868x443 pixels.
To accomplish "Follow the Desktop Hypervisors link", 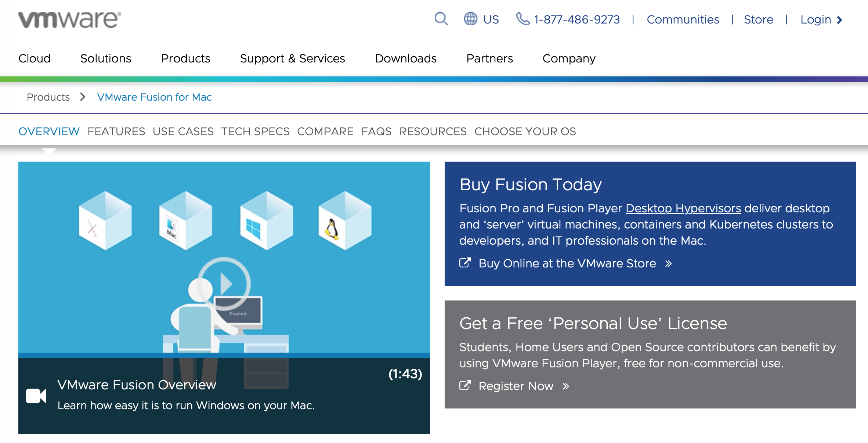I will (683, 208).
